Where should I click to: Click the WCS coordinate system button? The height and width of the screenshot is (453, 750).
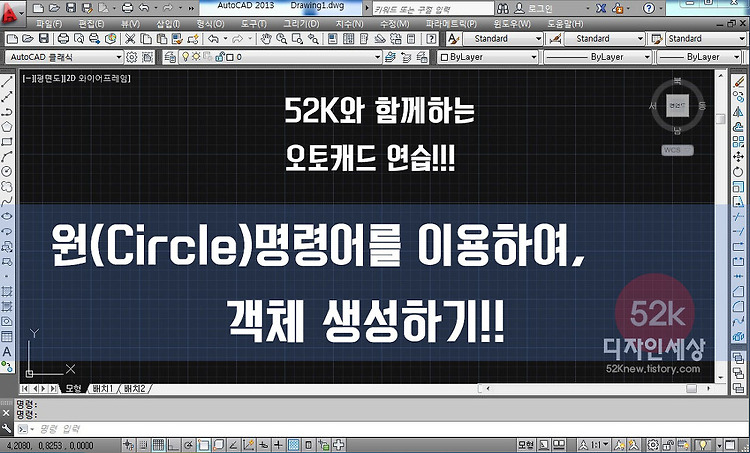(677, 150)
